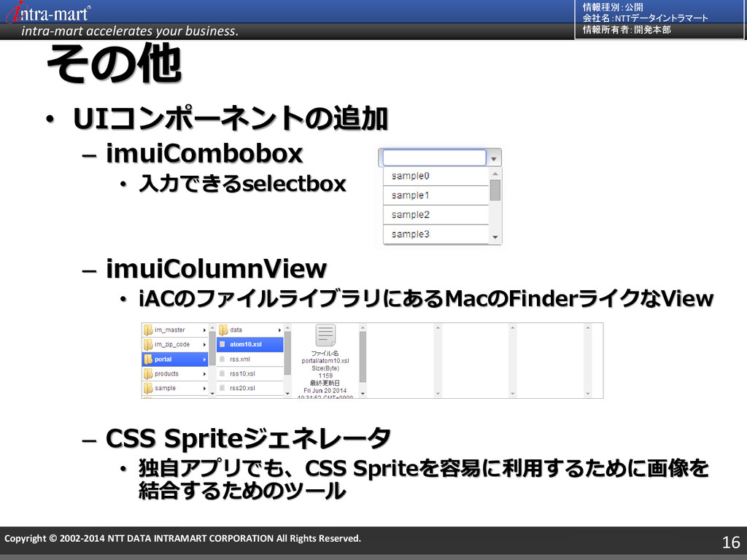
Task: Click the im_master folder icon
Action: click(148, 330)
